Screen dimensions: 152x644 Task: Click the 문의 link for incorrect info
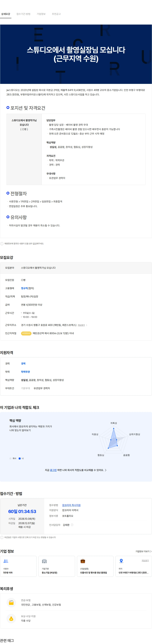pyautogui.click(x=35, y=244)
